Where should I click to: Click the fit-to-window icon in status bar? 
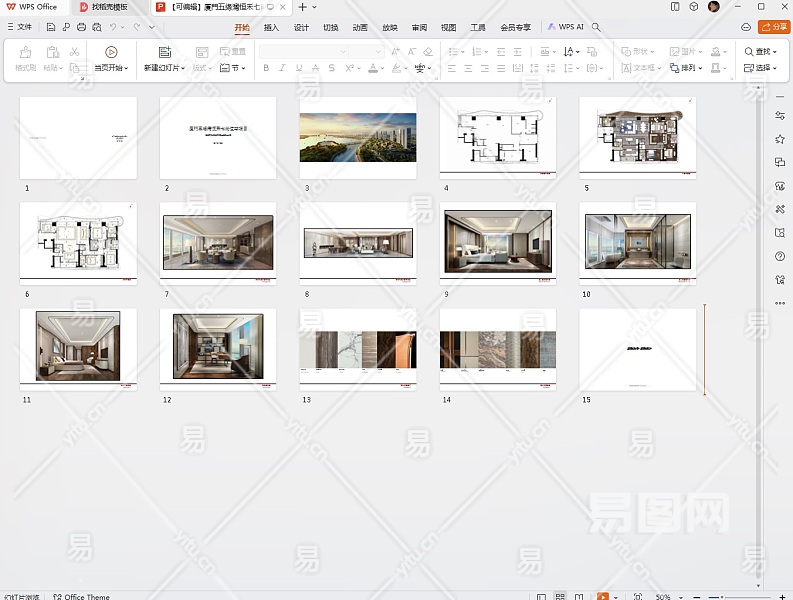click(637, 596)
